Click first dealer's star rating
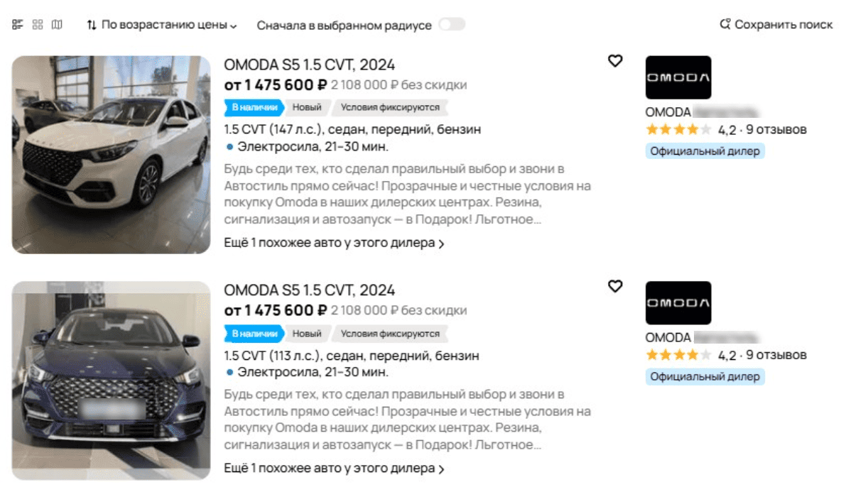Screen dimensions: 868x487 (x=678, y=130)
